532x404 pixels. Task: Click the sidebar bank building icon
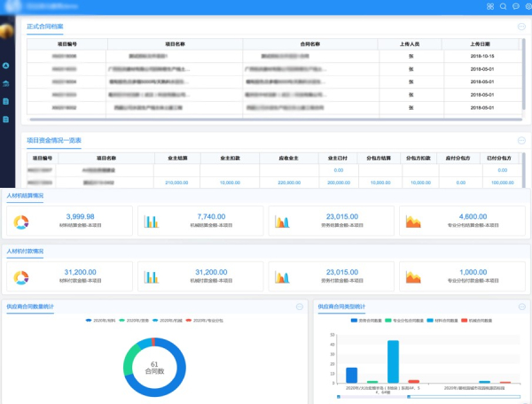click(x=7, y=83)
